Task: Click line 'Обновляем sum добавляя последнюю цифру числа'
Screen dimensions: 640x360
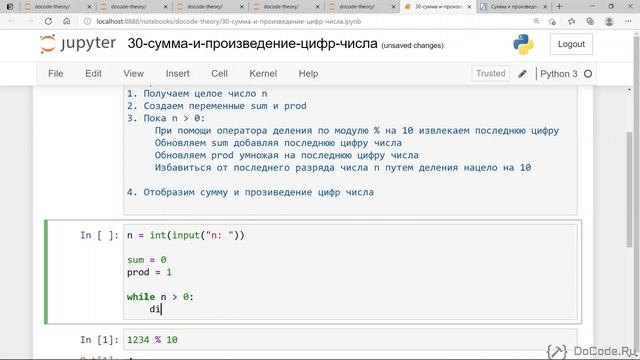Action: tap(278, 143)
